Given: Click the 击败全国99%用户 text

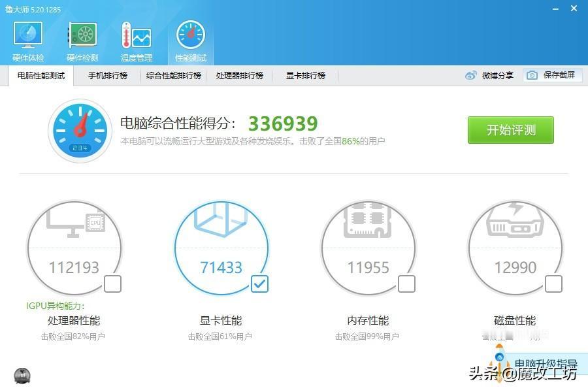Looking at the screenshot, I should tap(367, 336).
